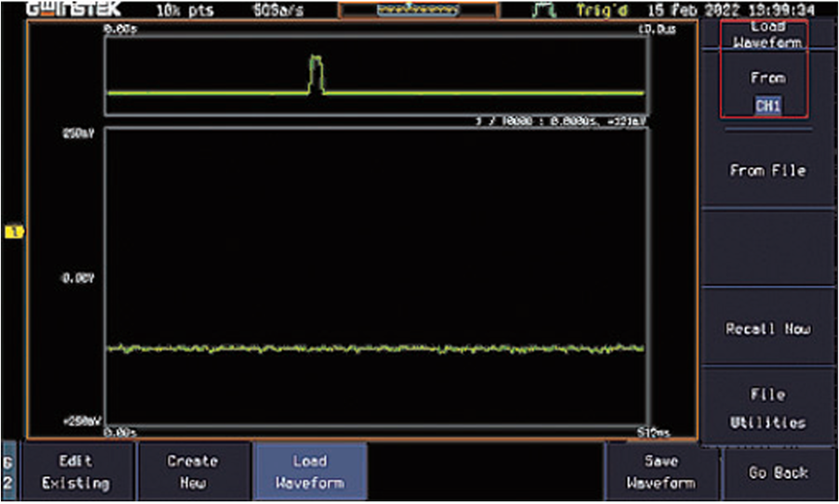This screenshot has height=504, width=839.
Task: Select From File in side menu
Action: [x=768, y=171]
